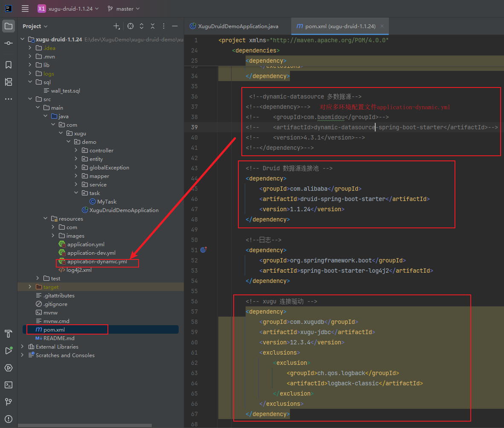Image resolution: width=504 pixels, height=428 pixels.
Task: Click the gutter icon on line 51
Action: pyautogui.click(x=203, y=250)
